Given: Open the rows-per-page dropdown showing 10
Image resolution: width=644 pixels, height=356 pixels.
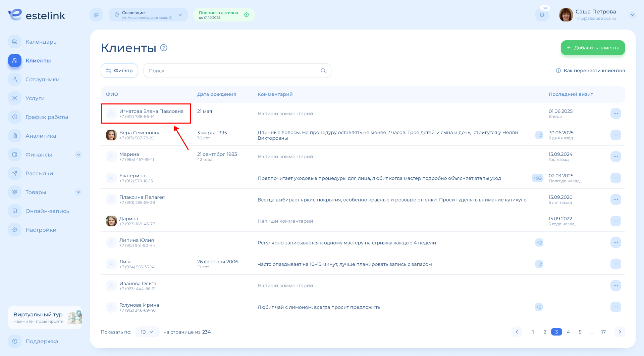Looking at the screenshot, I should 147,332.
